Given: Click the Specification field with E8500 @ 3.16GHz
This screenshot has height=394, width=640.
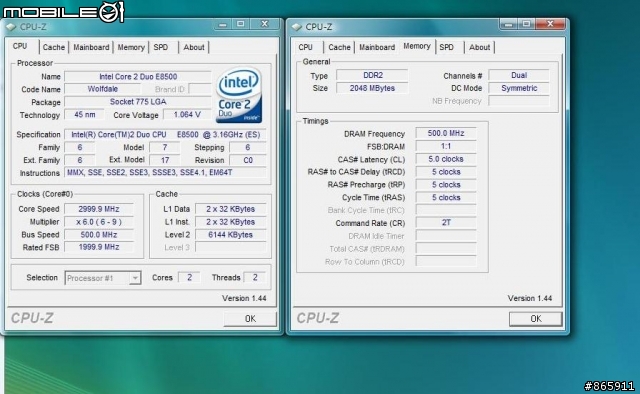Looking at the screenshot, I should pyautogui.click(x=165, y=135).
